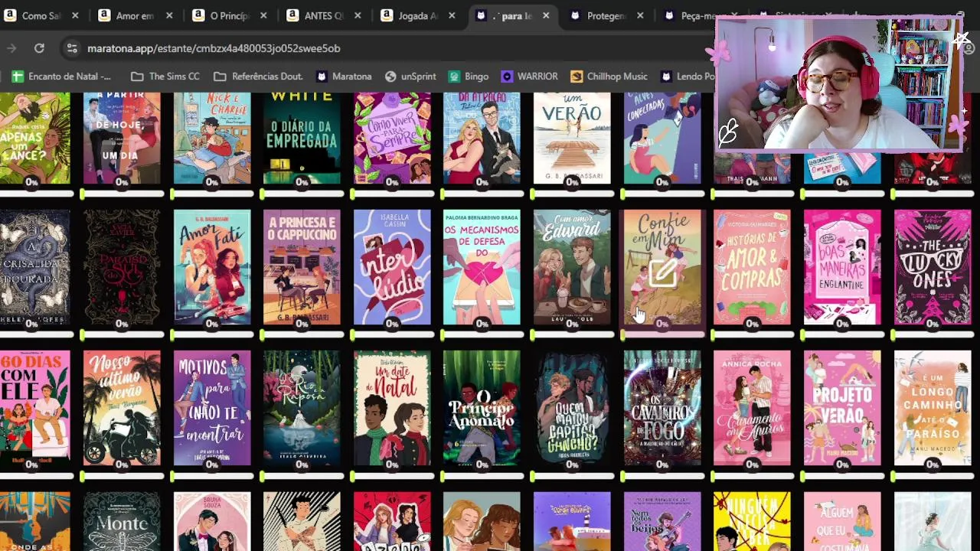Image resolution: width=980 pixels, height=551 pixels.
Task: Open 'O Diário da Empregada' book cover
Action: coord(302,138)
